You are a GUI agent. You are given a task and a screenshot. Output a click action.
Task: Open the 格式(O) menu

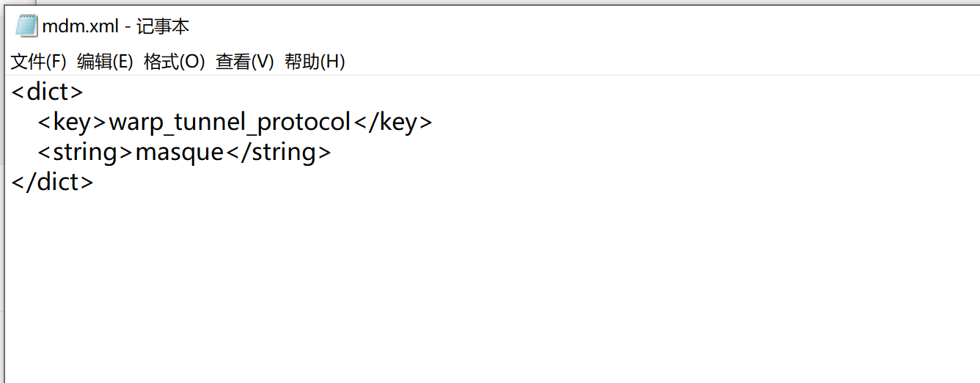(174, 62)
